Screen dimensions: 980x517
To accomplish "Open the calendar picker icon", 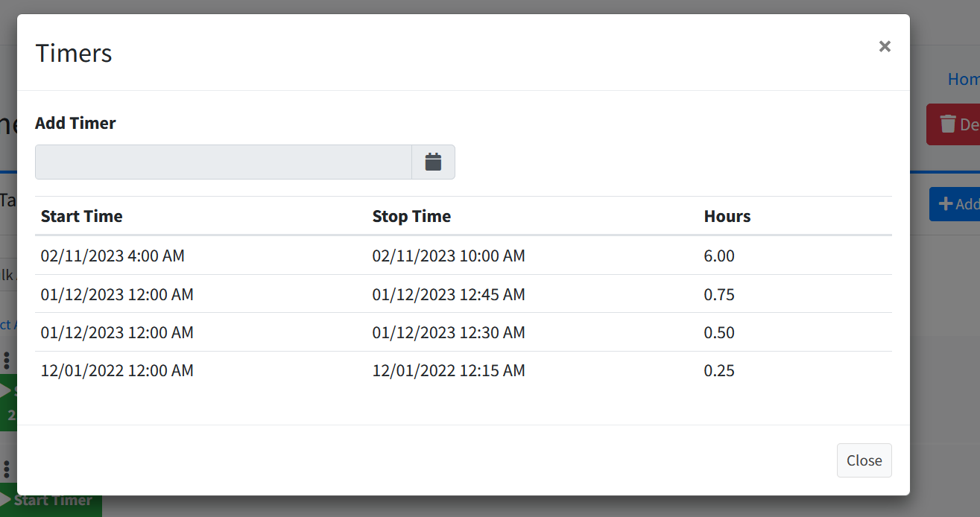I will [x=433, y=162].
